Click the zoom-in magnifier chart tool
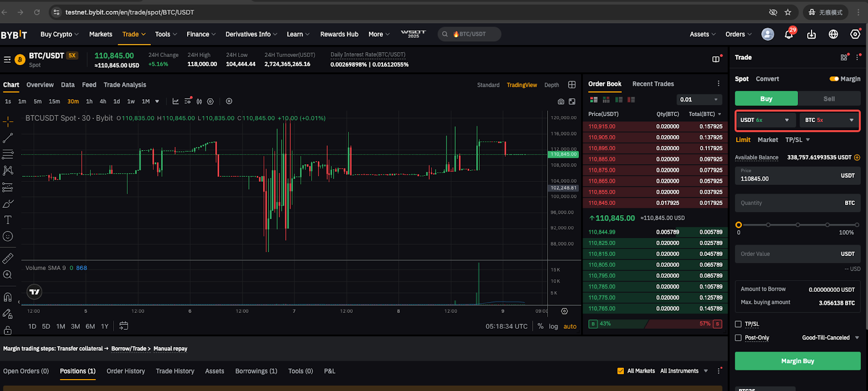This screenshot has height=391, width=868. [8, 275]
